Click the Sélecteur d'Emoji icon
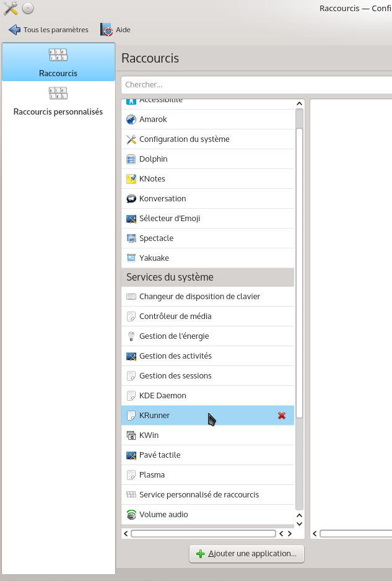 click(x=131, y=219)
